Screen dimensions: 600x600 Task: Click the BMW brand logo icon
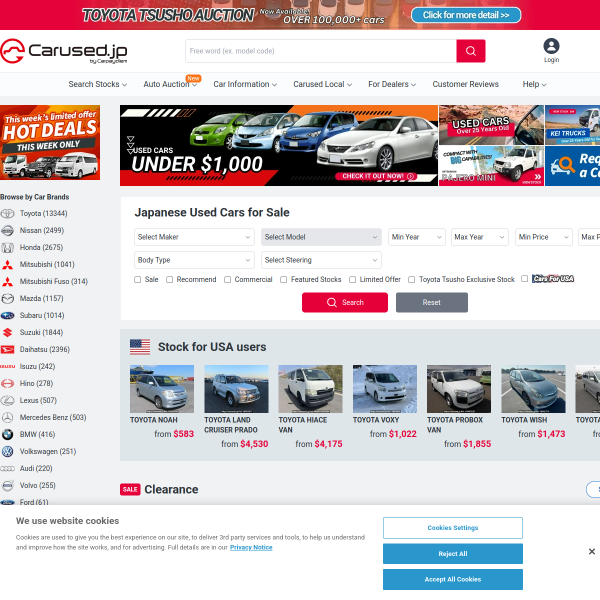(7, 434)
